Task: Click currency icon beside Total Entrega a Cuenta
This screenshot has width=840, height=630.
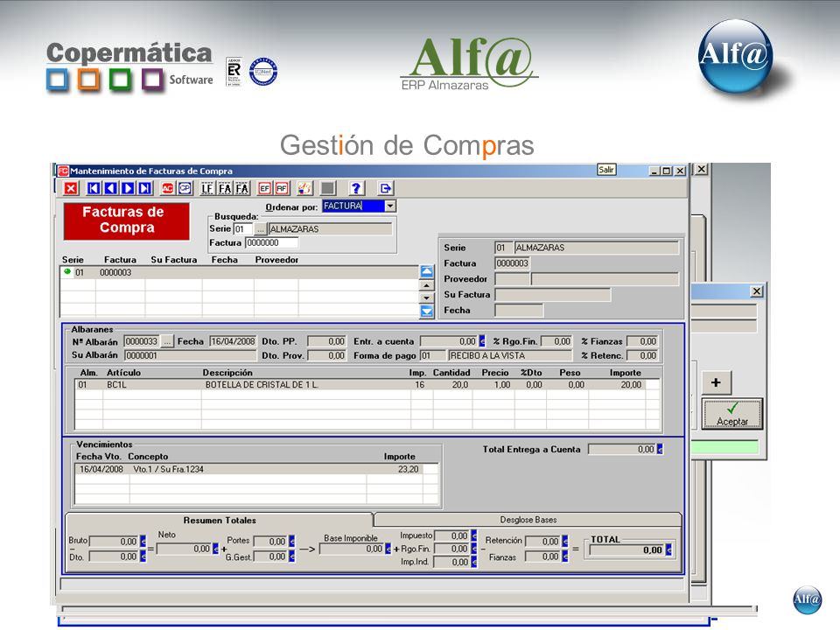Action: (660, 449)
